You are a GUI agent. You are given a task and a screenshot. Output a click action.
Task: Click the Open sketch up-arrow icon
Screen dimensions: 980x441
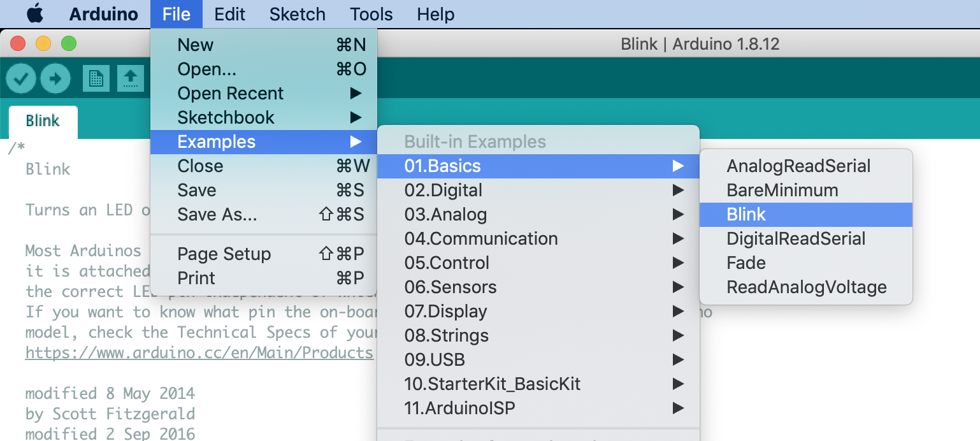point(130,79)
